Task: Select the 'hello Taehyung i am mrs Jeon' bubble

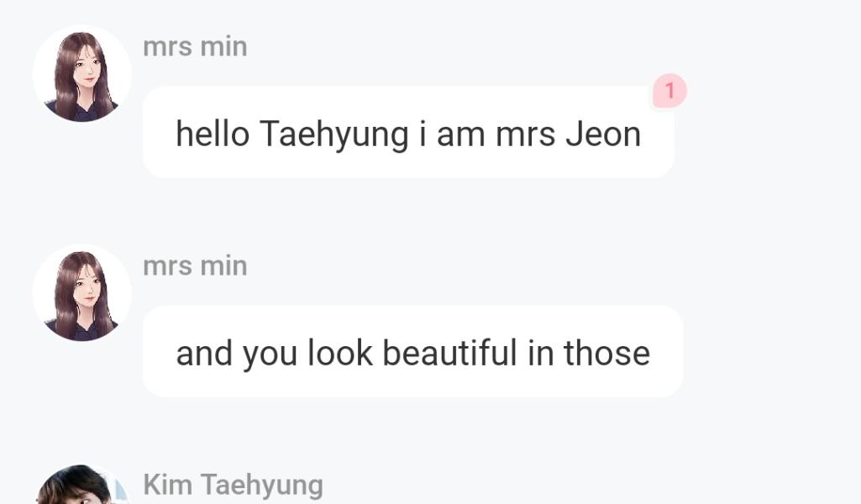Action: pos(408,133)
